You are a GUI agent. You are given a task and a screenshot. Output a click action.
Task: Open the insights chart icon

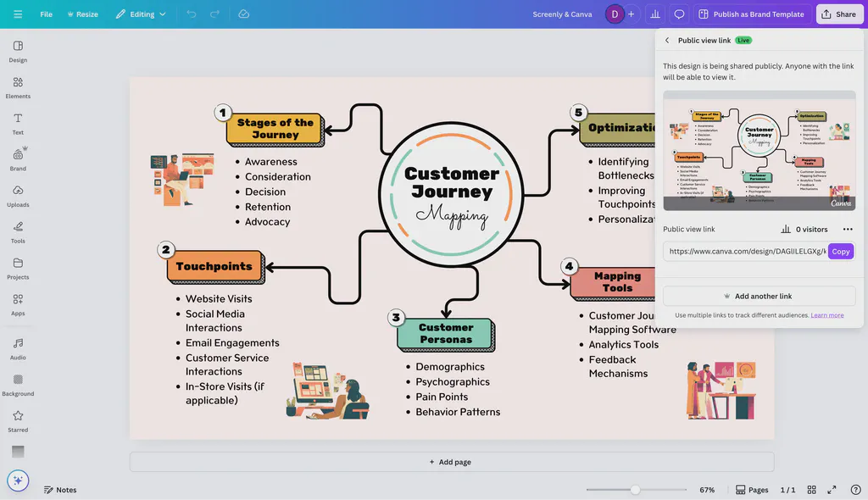tap(654, 14)
